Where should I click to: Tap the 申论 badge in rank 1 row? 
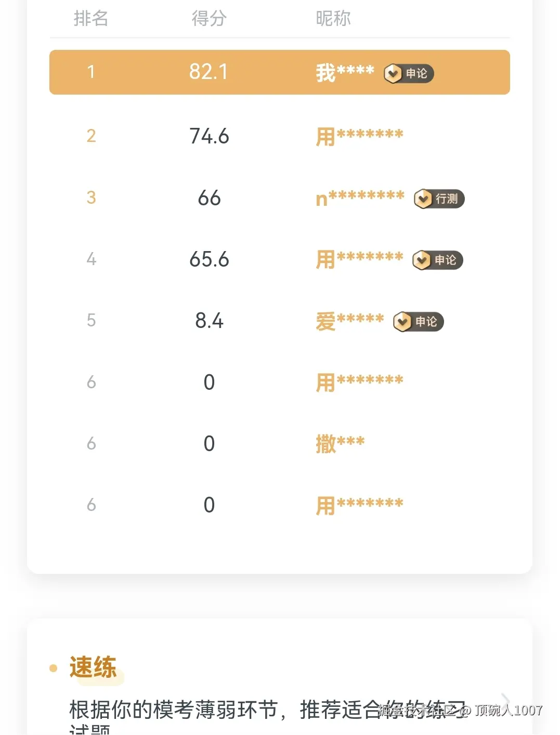(x=409, y=74)
